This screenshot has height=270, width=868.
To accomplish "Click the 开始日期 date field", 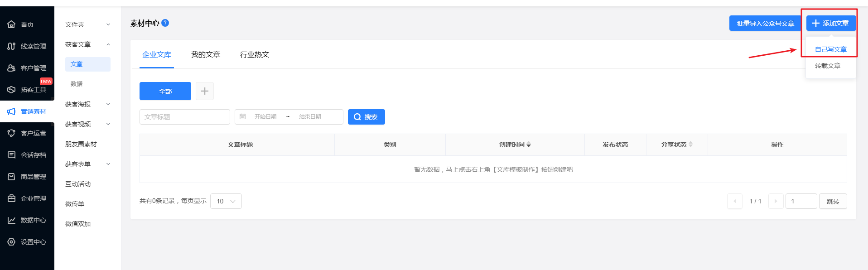I will (x=265, y=117).
